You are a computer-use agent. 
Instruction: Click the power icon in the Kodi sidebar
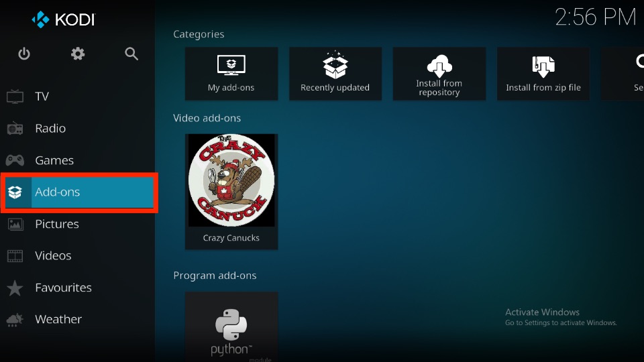tap(24, 54)
